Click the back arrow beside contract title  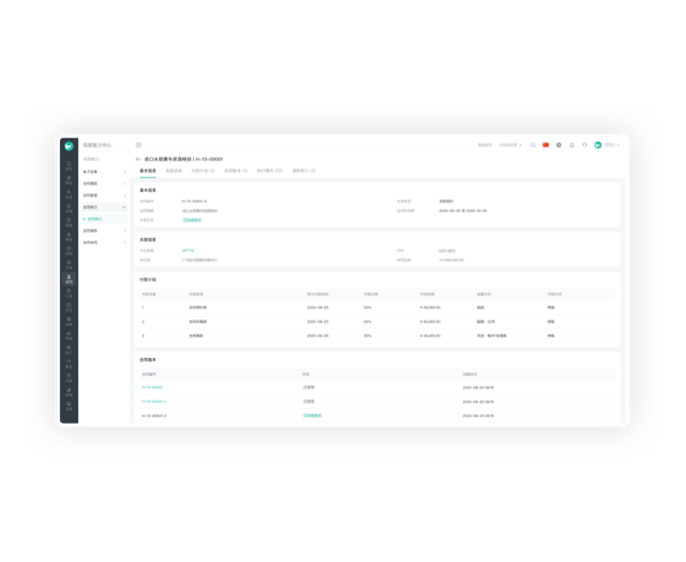[x=138, y=159]
